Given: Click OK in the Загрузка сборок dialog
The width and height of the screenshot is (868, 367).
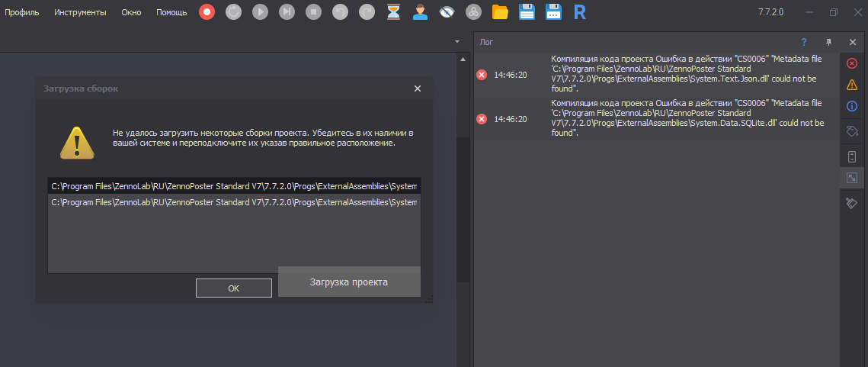Looking at the screenshot, I should coord(234,288).
